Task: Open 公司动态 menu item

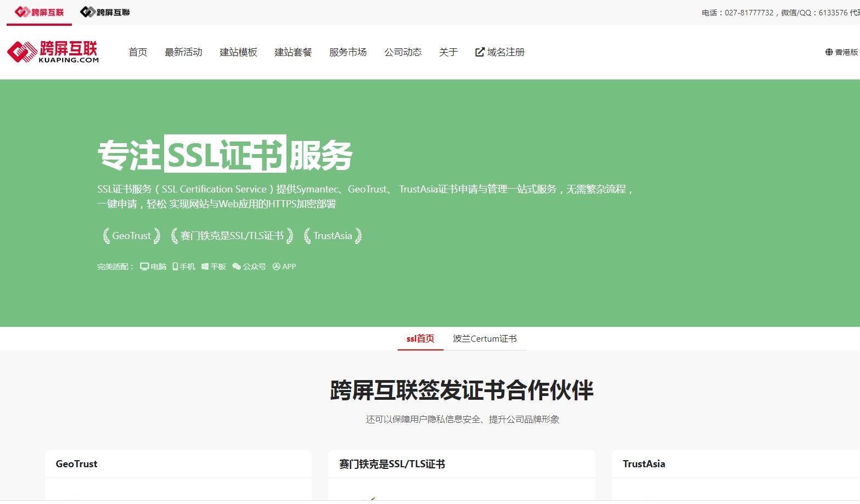Action: tap(403, 52)
